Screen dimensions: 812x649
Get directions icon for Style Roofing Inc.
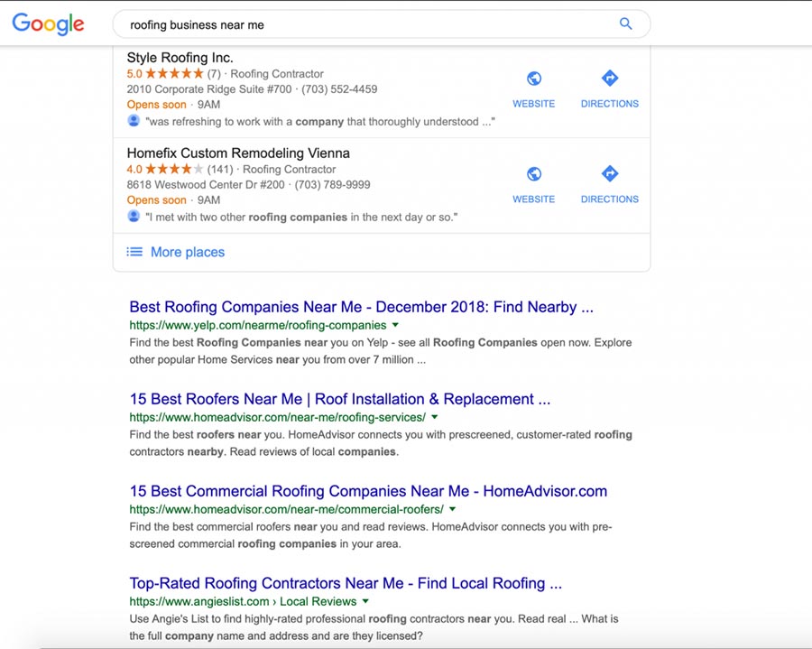(x=610, y=79)
